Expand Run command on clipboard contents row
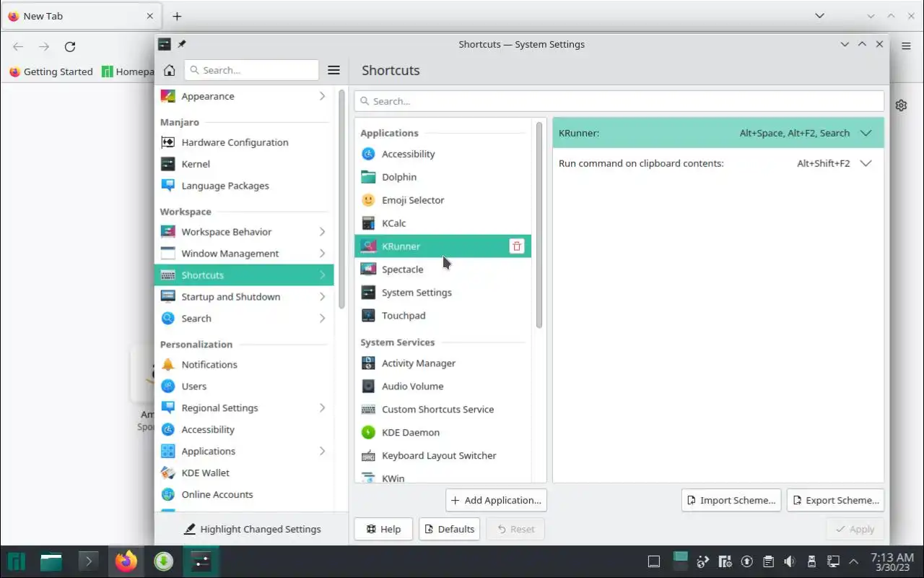Viewport: 924px width, 578px height. [866, 163]
